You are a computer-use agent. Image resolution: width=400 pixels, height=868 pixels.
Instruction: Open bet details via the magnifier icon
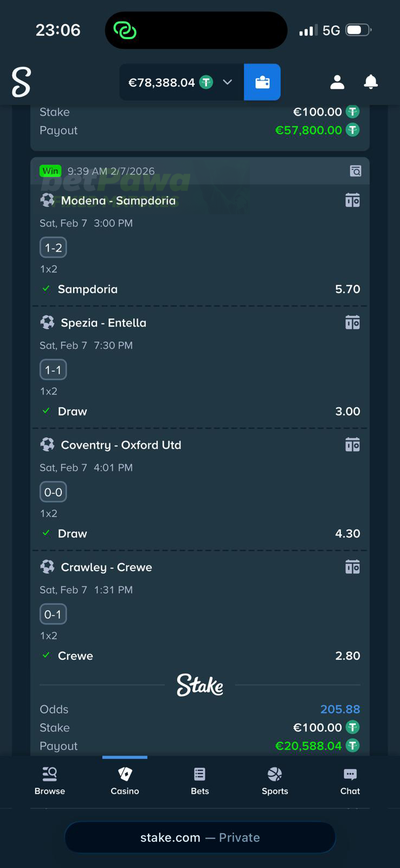click(356, 171)
